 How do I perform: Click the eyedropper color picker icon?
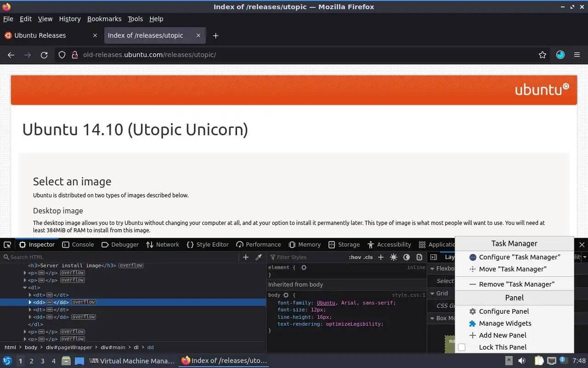coord(259,257)
